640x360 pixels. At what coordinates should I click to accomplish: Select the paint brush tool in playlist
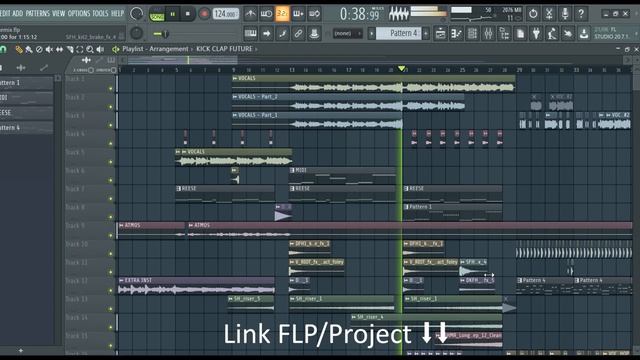point(29,49)
